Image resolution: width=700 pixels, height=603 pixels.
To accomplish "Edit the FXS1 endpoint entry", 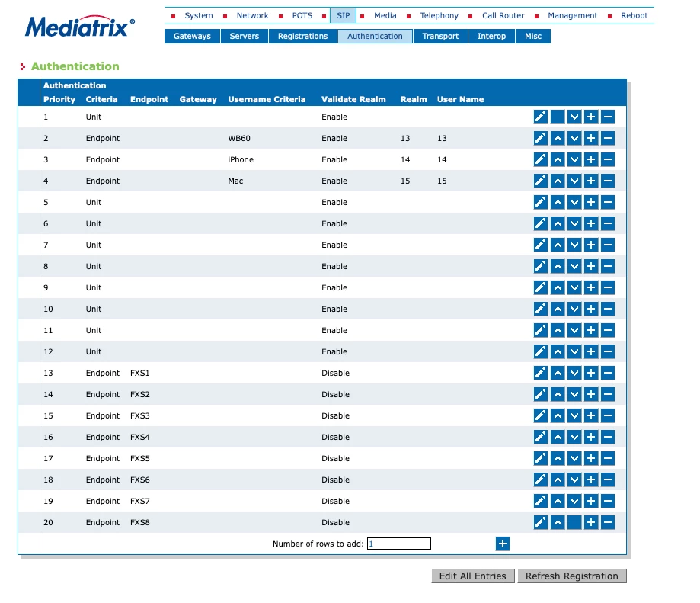I will (x=541, y=373).
